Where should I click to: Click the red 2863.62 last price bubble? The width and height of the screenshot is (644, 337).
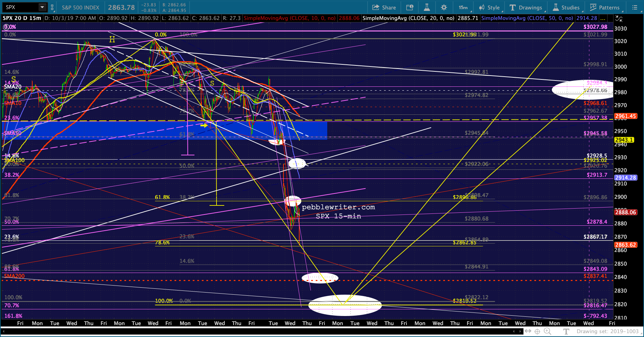(x=625, y=245)
